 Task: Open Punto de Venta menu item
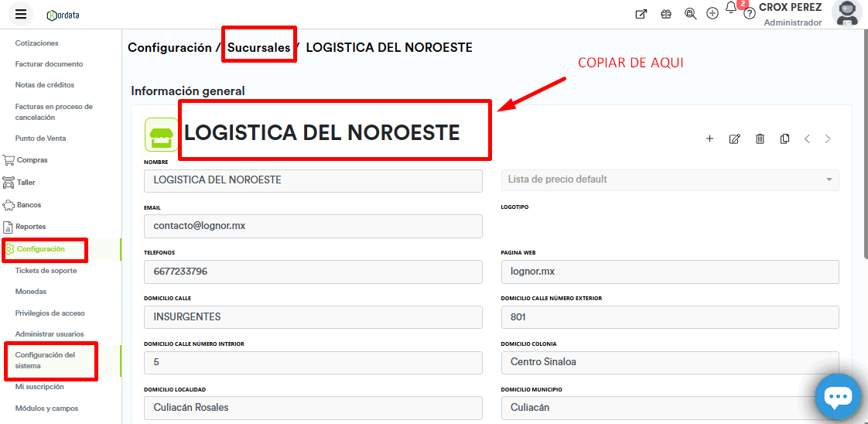tap(40, 138)
